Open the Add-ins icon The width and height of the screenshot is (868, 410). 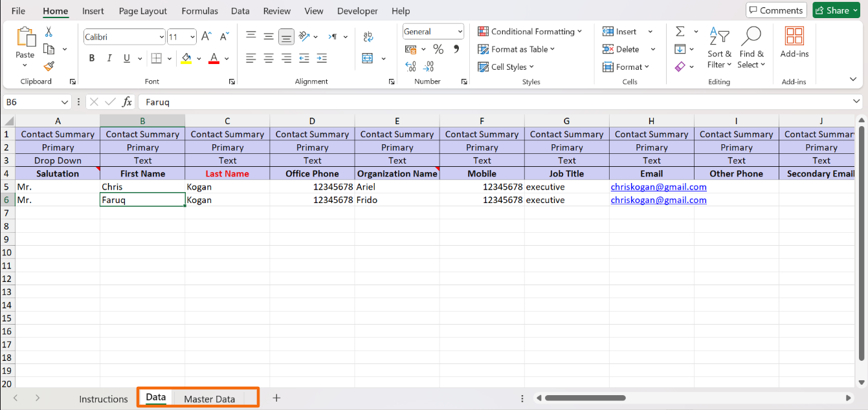(x=794, y=43)
